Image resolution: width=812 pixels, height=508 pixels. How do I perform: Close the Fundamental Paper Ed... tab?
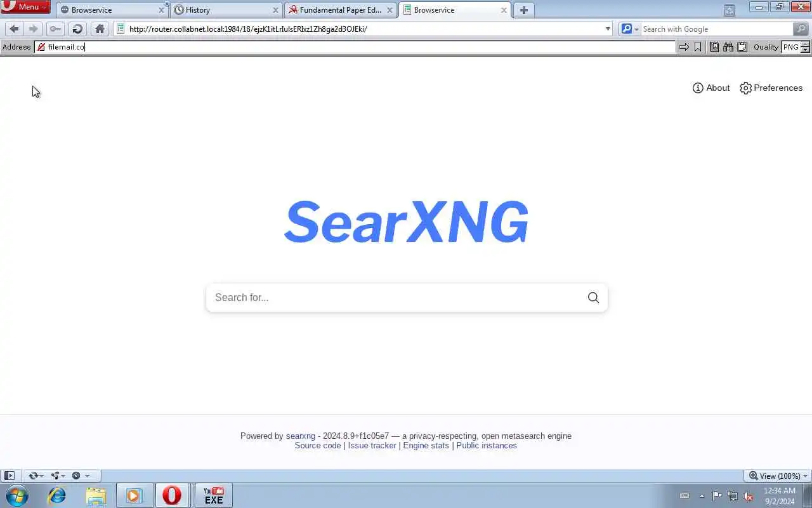coord(390,10)
